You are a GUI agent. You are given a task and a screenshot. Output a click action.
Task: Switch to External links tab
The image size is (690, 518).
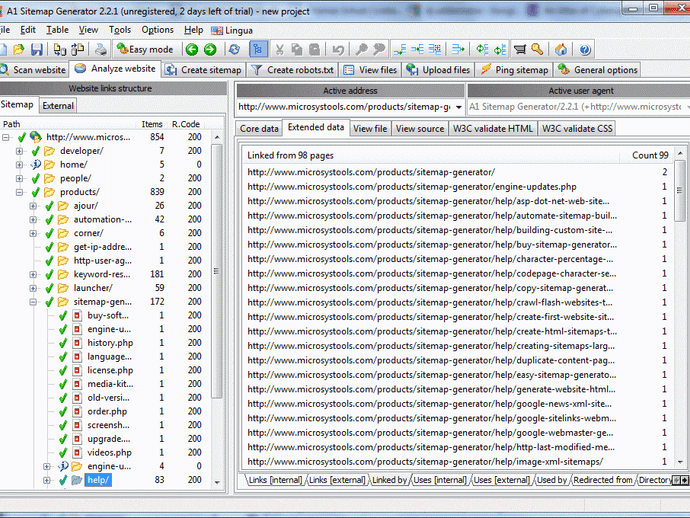[x=58, y=106]
